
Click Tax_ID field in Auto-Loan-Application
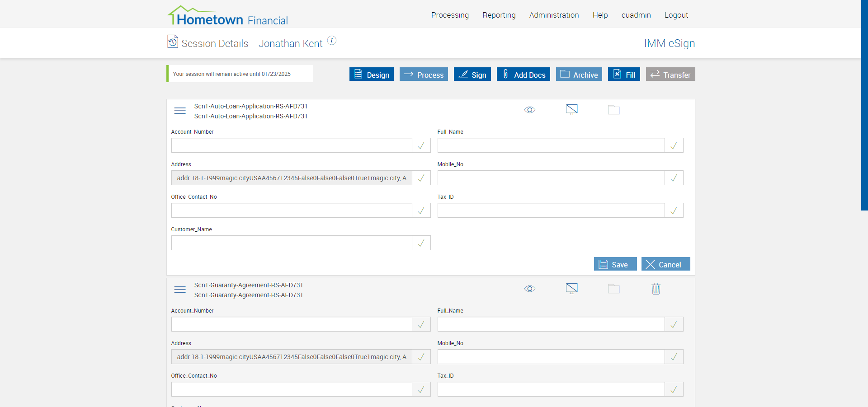tap(551, 211)
